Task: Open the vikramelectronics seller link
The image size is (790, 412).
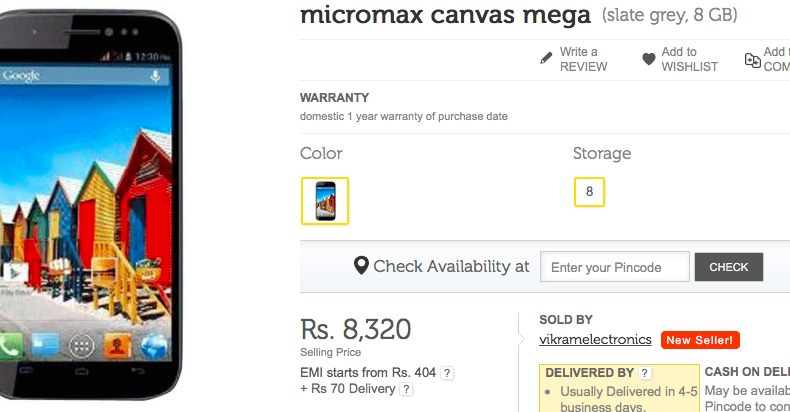Action: pos(595,340)
